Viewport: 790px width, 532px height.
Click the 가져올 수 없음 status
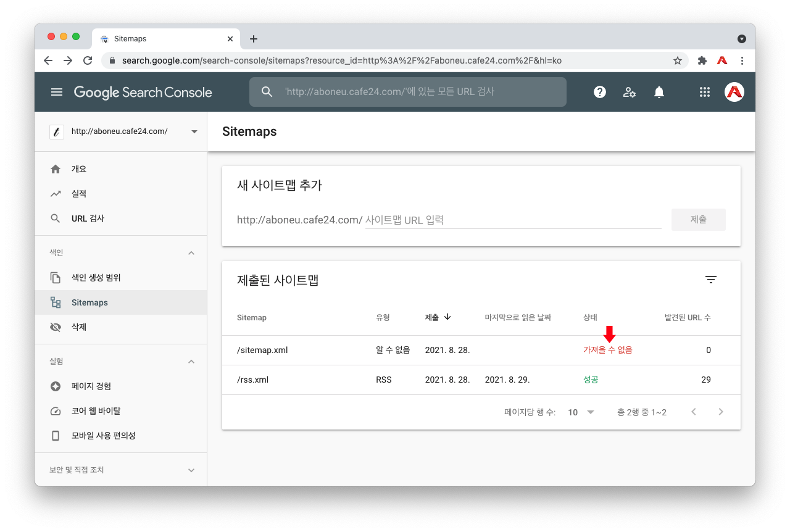coord(608,350)
